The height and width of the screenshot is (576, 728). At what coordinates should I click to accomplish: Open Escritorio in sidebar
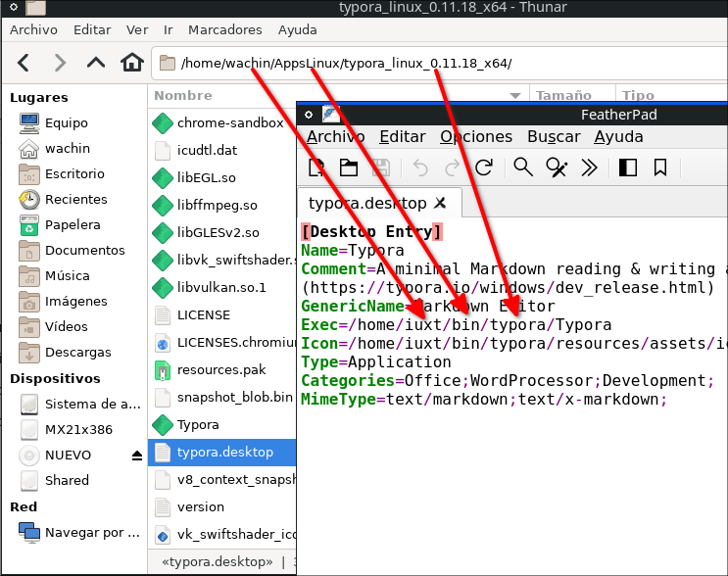tap(74, 174)
